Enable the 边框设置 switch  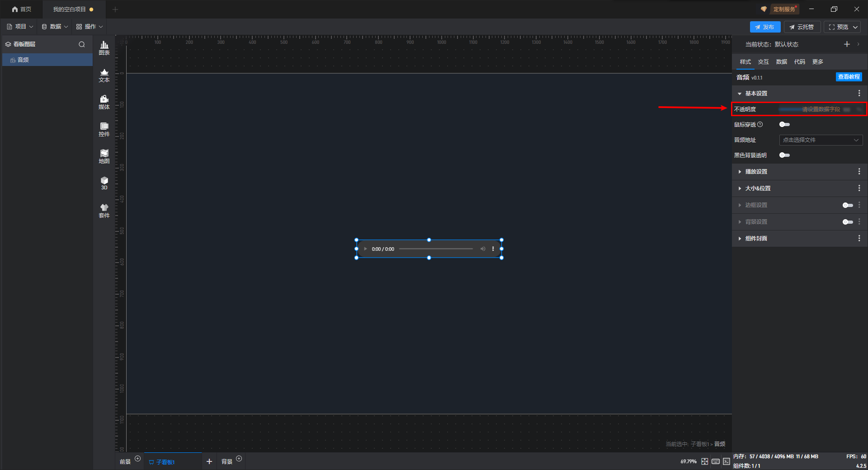[x=848, y=205]
